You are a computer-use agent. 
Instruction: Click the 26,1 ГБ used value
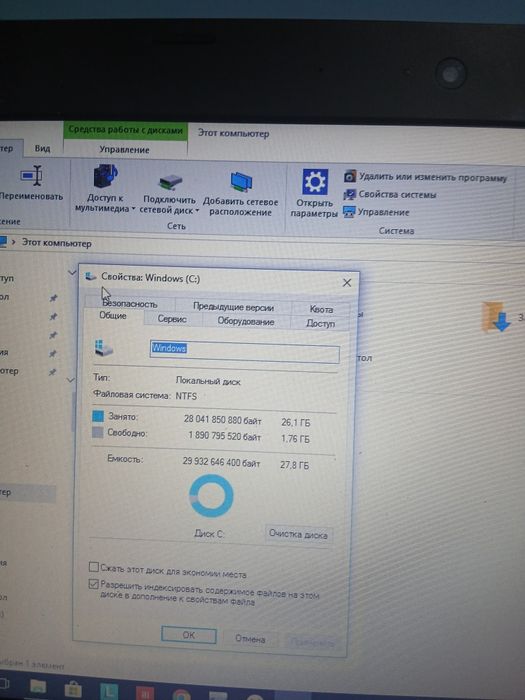[296, 422]
